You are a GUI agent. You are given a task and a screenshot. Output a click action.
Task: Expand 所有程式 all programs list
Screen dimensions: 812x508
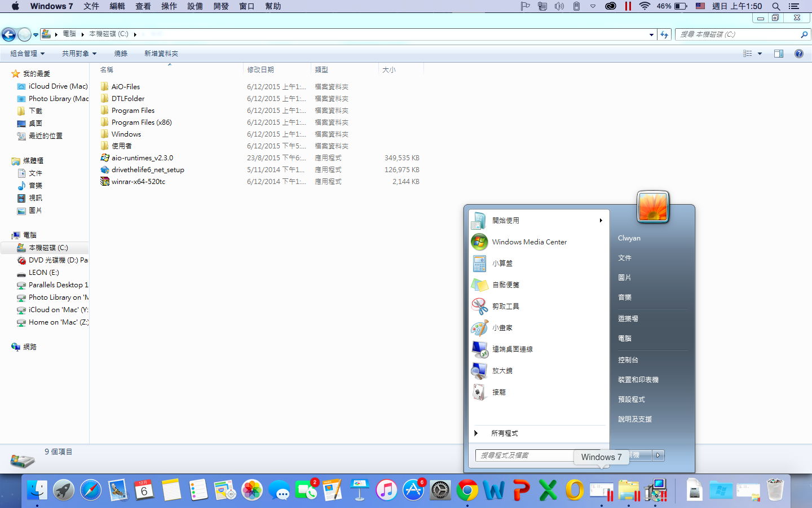[504, 433]
